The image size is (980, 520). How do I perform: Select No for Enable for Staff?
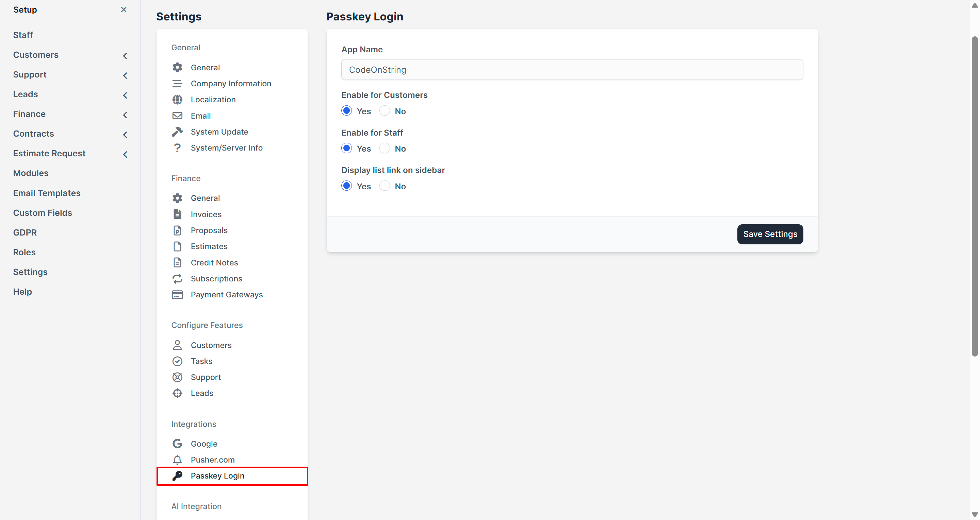point(385,148)
